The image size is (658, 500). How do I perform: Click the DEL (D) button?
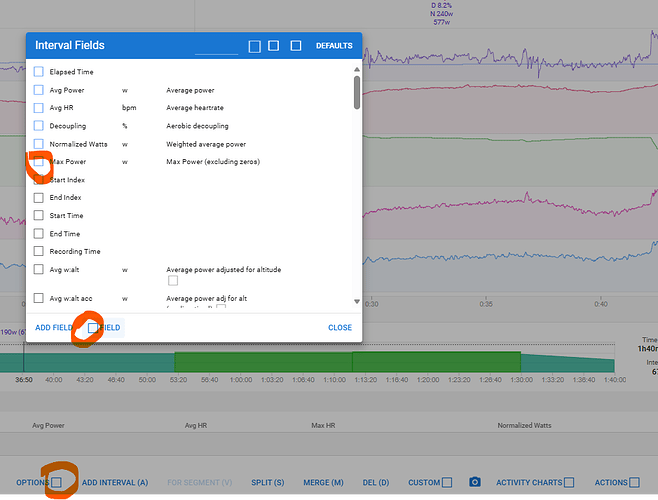(376, 483)
